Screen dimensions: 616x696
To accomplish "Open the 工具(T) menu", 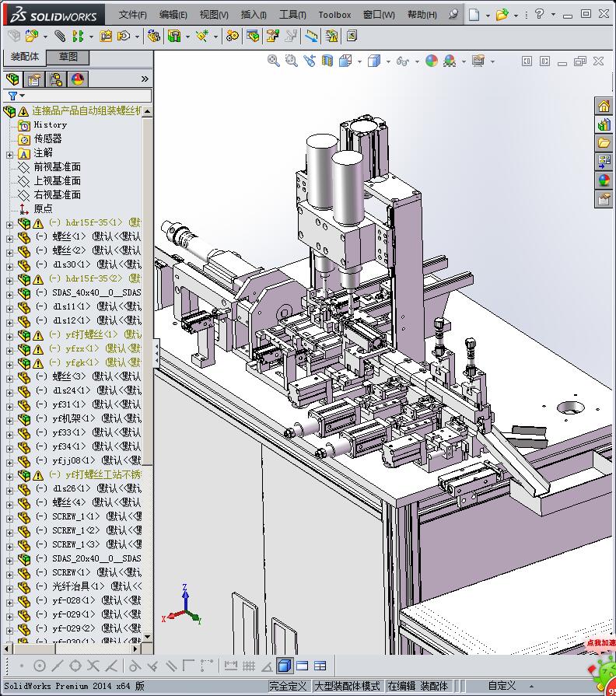I will click(292, 15).
